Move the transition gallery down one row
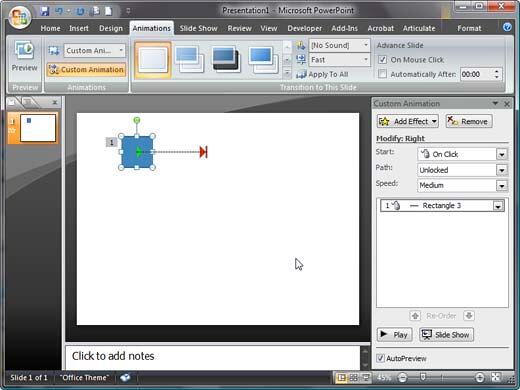 pyautogui.click(x=287, y=60)
